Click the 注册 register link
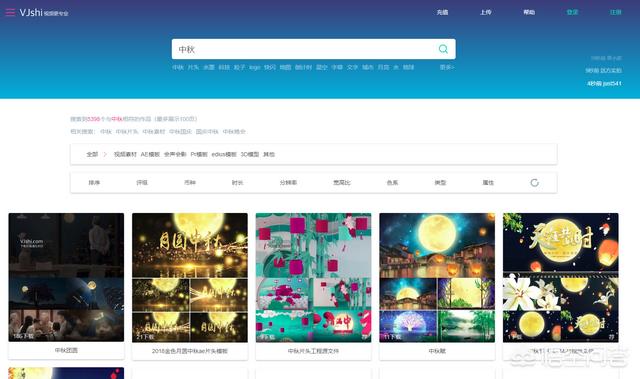The image size is (640, 379). pos(616,12)
